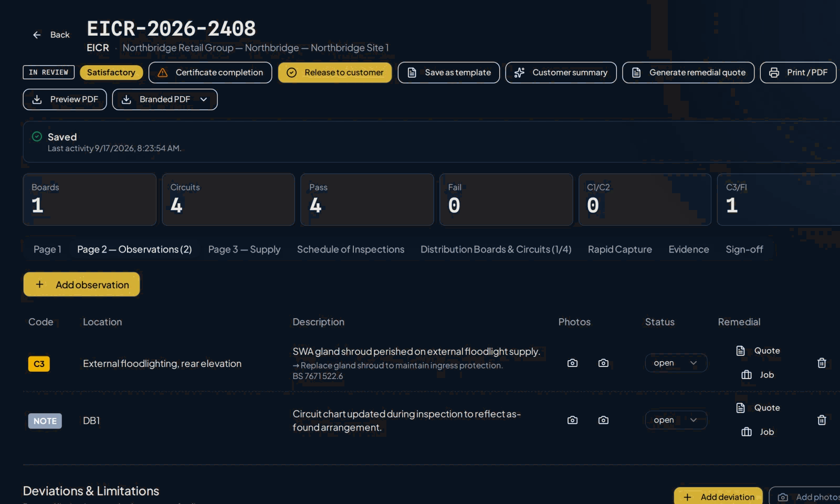Viewport: 840px width, 504px height.
Task: Click Add deviation button
Action: pyautogui.click(x=718, y=497)
